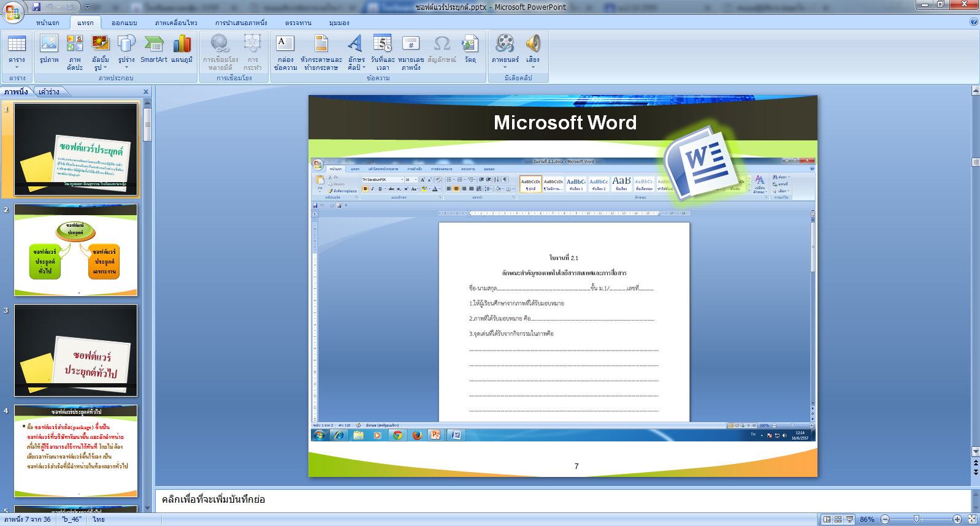
Task: Click ภาพนิ่ง 7 จาก 36 slide counter
Action: tap(28, 519)
